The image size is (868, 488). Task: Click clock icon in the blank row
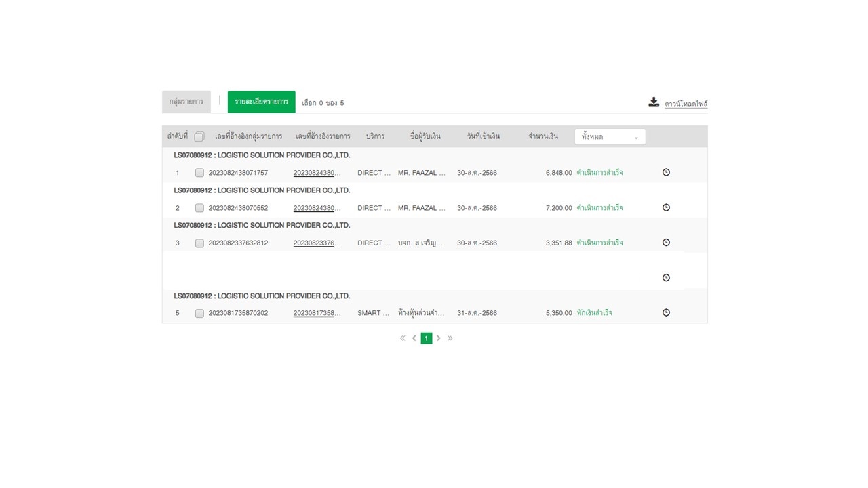(x=666, y=278)
